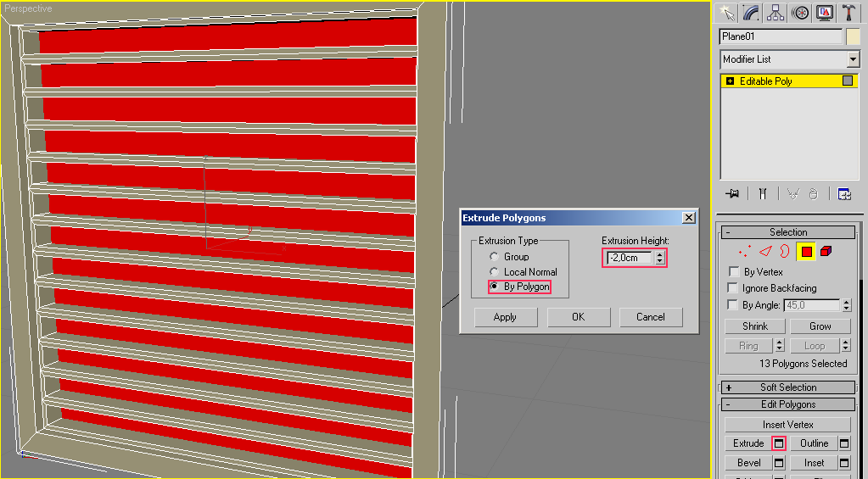The width and height of the screenshot is (868, 479).
Task: Select Border sub-object level icon
Action: click(784, 252)
